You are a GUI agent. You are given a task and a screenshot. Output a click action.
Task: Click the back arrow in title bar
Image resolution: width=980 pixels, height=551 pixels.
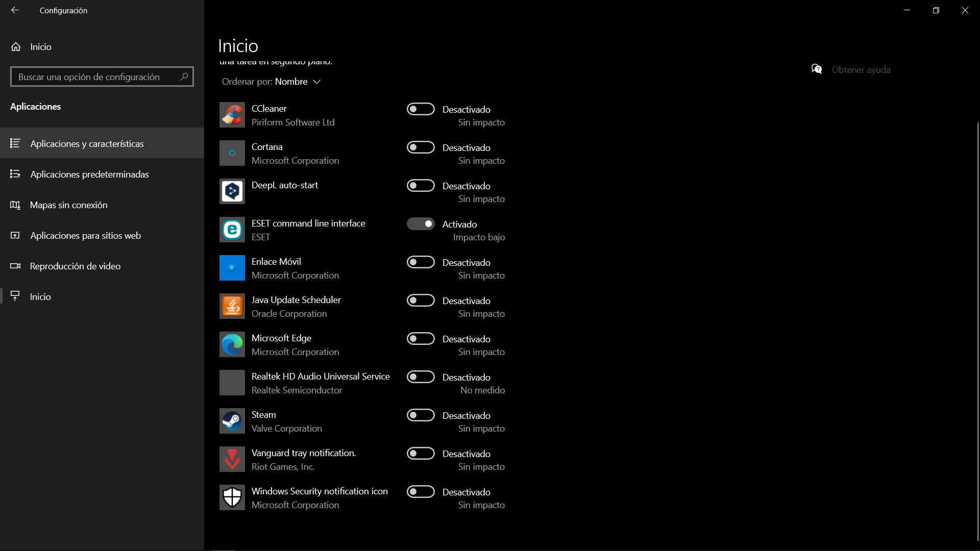(15, 10)
